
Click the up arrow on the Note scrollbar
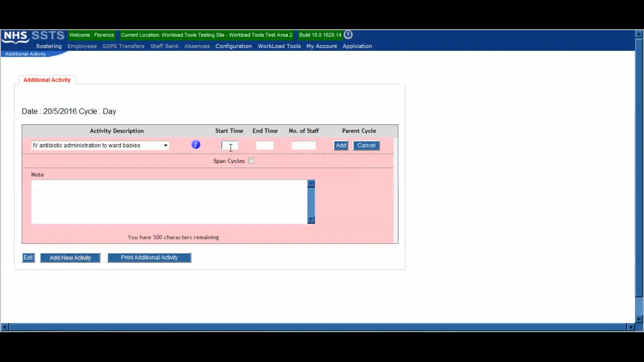point(311,183)
